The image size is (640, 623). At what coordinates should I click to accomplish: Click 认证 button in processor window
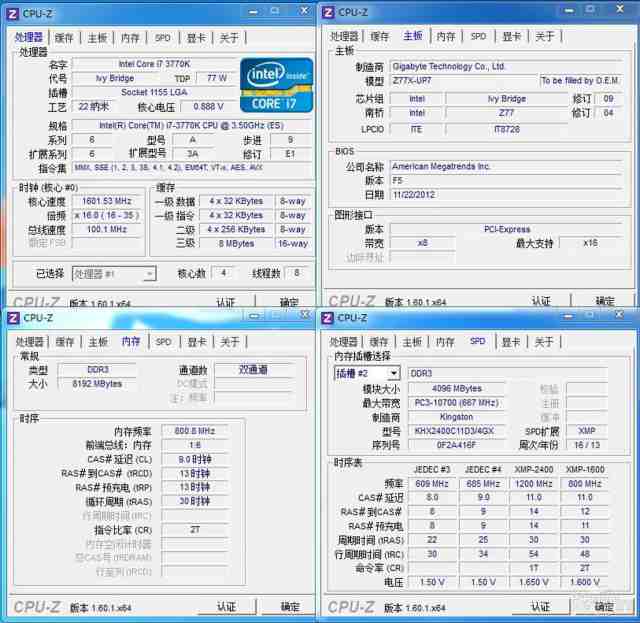pyautogui.click(x=226, y=303)
